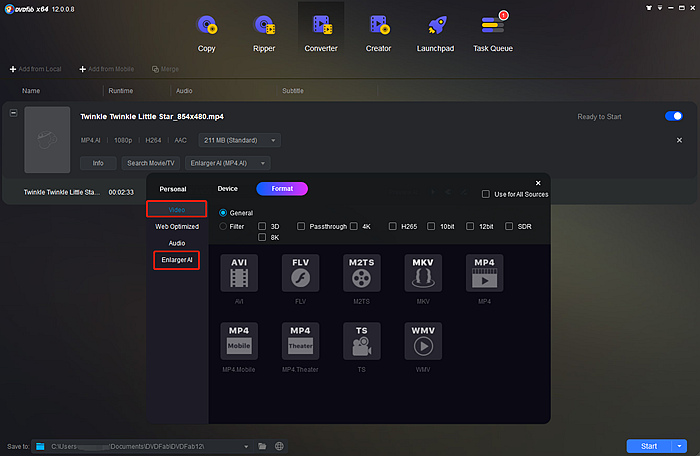Select the Video category
This screenshot has height=456, width=700.
point(177,209)
